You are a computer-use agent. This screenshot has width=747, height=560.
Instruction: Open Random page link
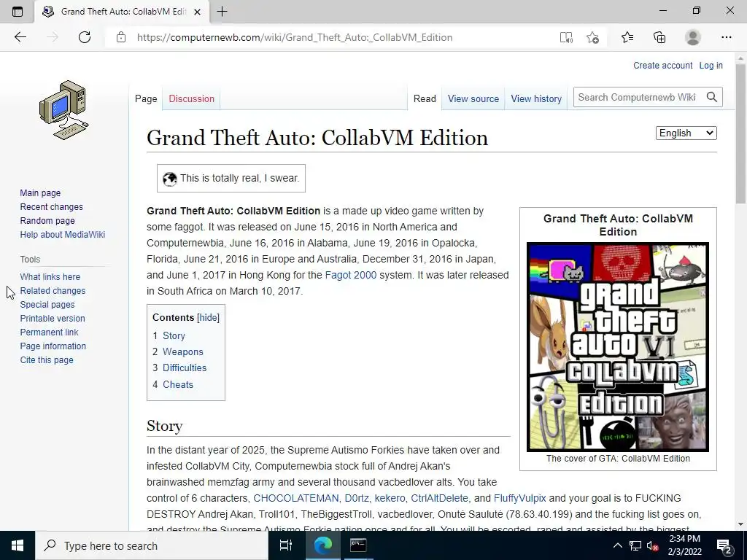(47, 220)
